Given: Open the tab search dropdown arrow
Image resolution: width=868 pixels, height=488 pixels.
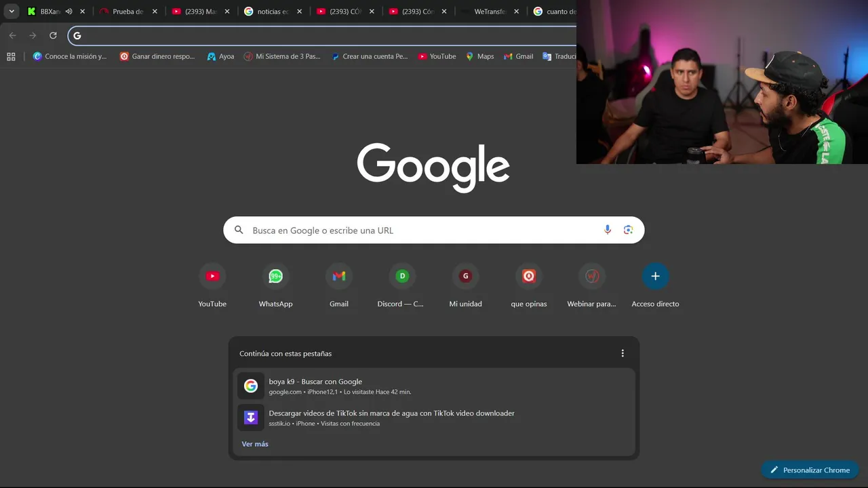Looking at the screenshot, I should (x=12, y=12).
